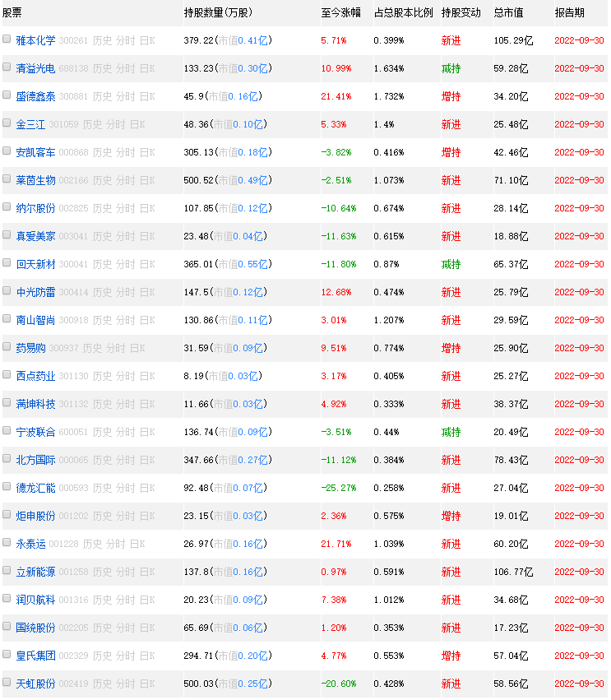The image size is (611, 700).
Task: Check the box beside 真爱美家
Action: click(x=7, y=234)
